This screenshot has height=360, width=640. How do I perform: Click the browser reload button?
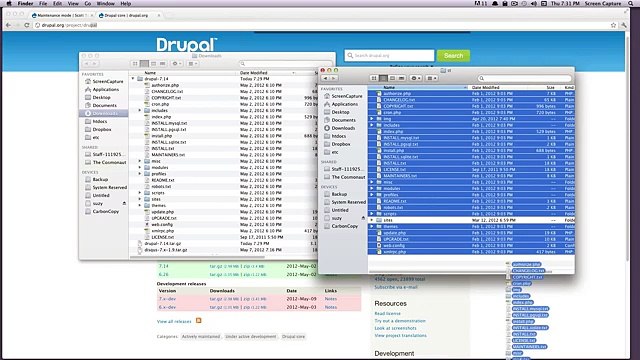pos(27,25)
